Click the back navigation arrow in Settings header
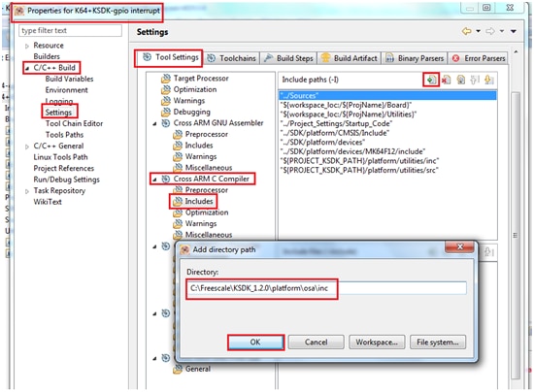Image resolution: width=534 pixels, height=392 pixels. pos(466,31)
